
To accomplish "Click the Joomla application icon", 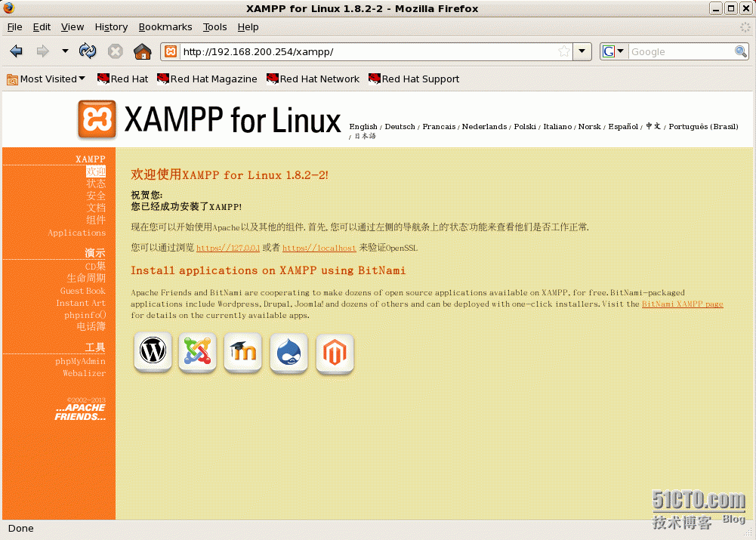I will [x=198, y=352].
